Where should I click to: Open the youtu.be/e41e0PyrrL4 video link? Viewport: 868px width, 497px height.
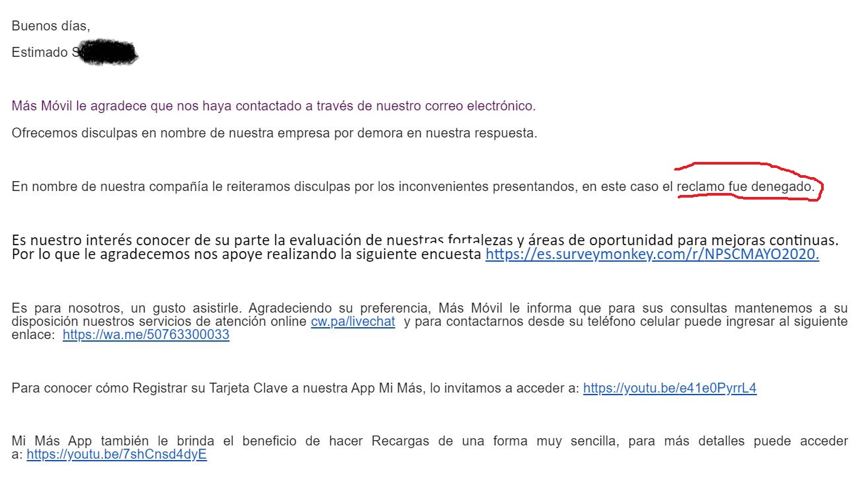(x=669, y=389)
